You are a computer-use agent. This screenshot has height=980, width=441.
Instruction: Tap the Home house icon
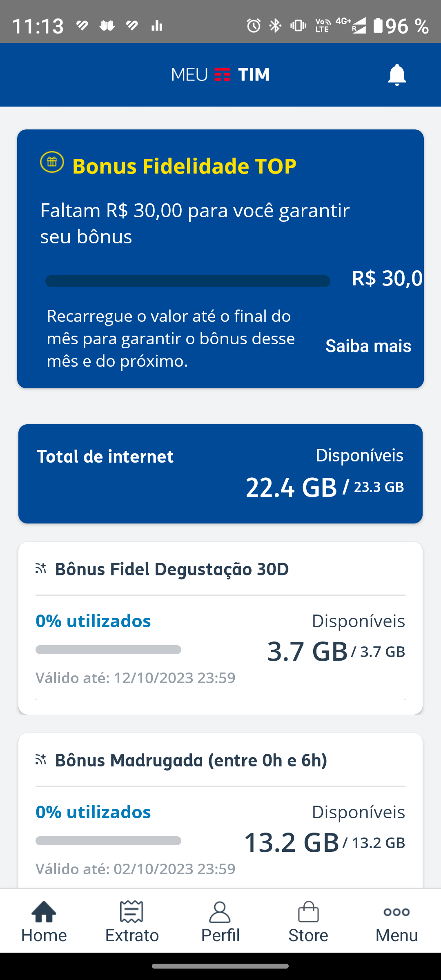tap(44, 913)
